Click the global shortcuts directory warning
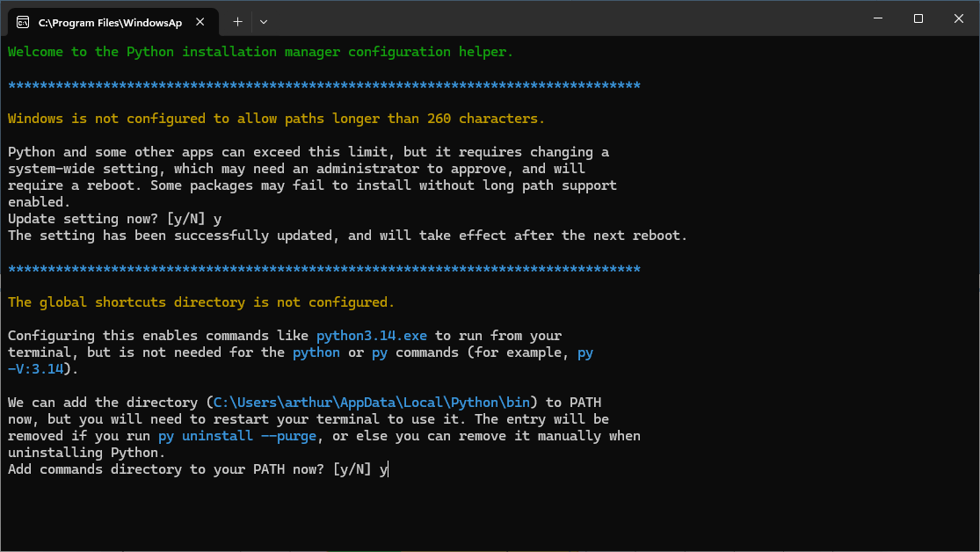The height and width of the screenshot is (552, 980). click(201, 302)
